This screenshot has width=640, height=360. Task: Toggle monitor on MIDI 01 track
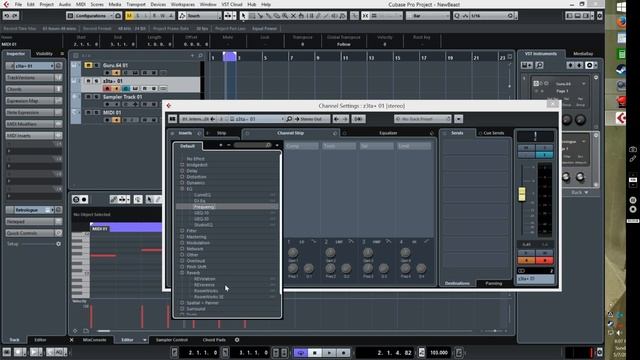pos(116,120)
